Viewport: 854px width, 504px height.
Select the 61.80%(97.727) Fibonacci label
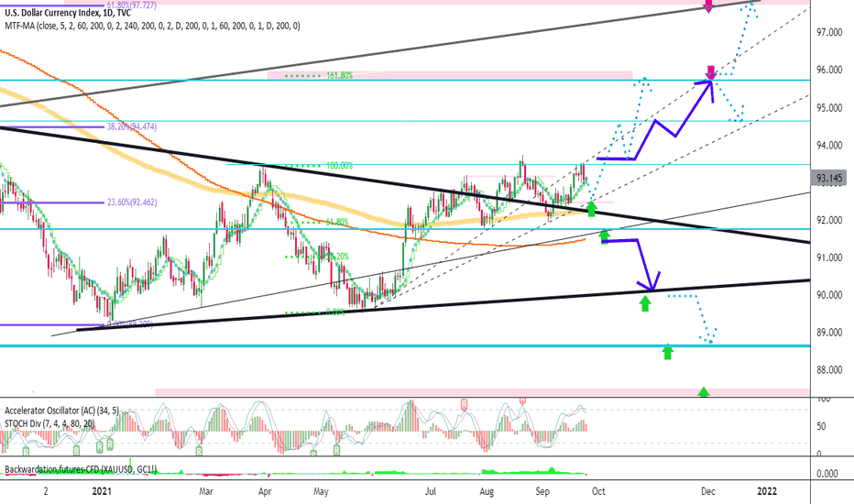[x=131, y=5]
